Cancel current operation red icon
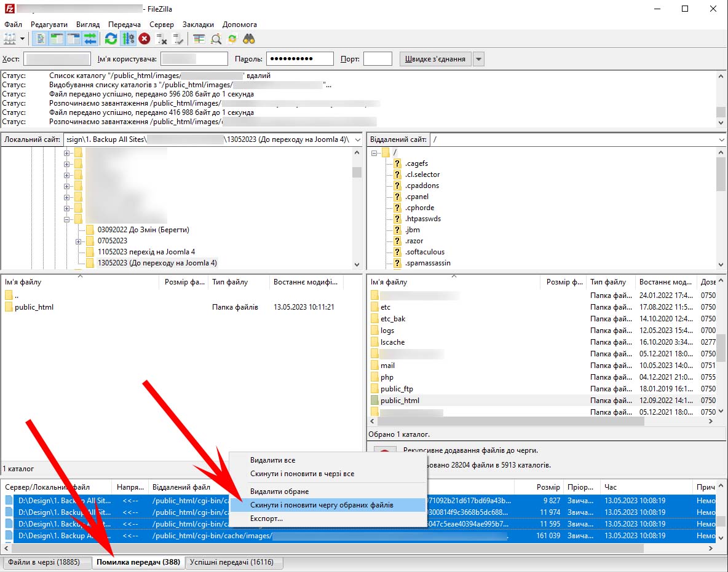The height and width of the screenshot is (572, 728). click(x=144, y=39)
